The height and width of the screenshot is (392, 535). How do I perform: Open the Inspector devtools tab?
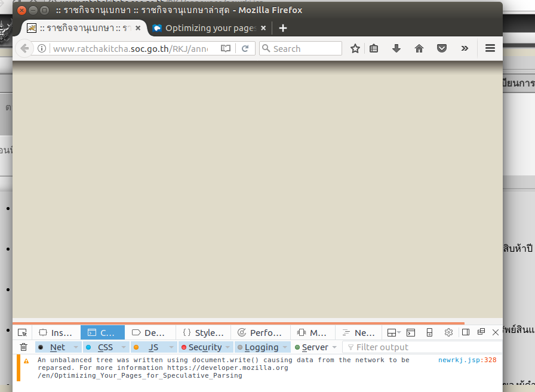[x=56, y=332]
